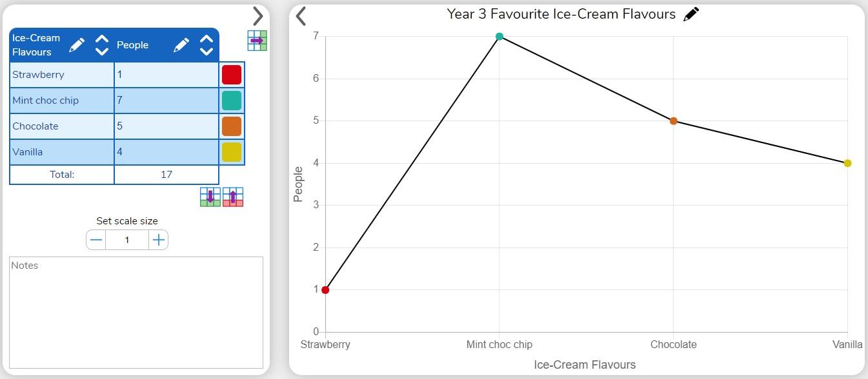Click the Notes text area

pos(136,313)
